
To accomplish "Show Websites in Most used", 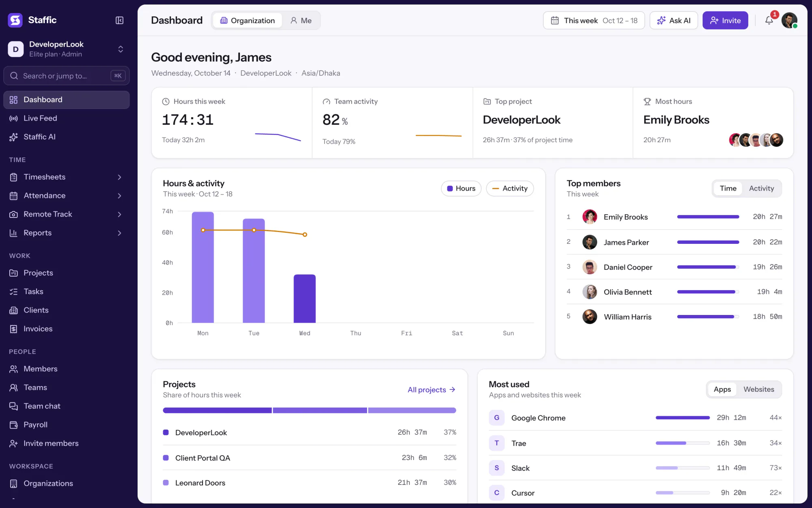I will click(758, 389).
